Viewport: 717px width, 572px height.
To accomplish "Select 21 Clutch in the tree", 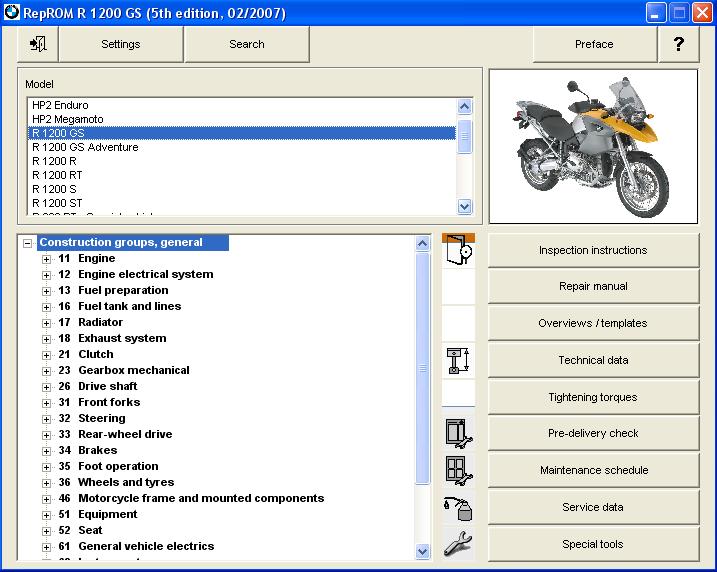I will pos(95,354).
